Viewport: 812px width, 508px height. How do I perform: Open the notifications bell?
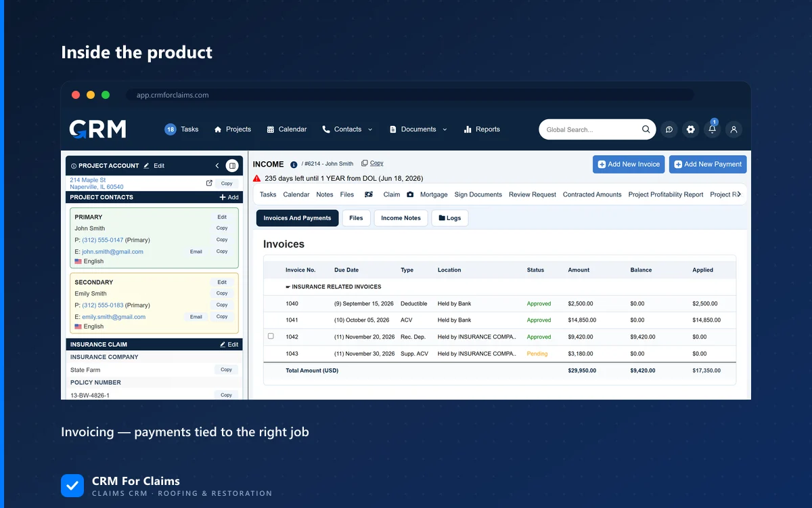tap(712, 129)
